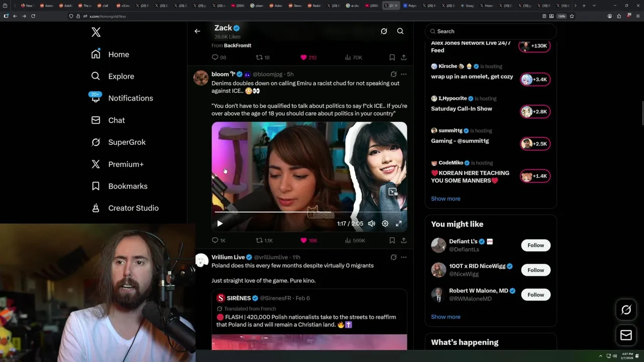The width and height of the screenshot is (644, 362).
Task: Open Premium+ in sidebar
Action: (117, 164)
